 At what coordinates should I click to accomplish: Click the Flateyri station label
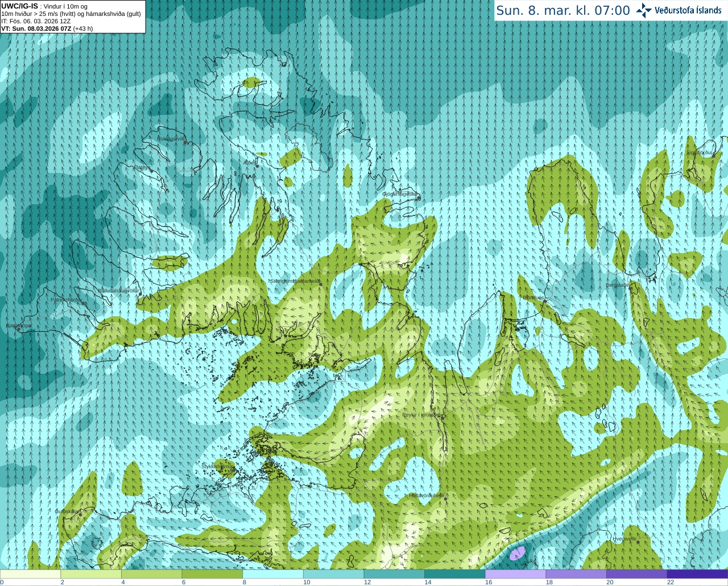(x=142, y=167)
